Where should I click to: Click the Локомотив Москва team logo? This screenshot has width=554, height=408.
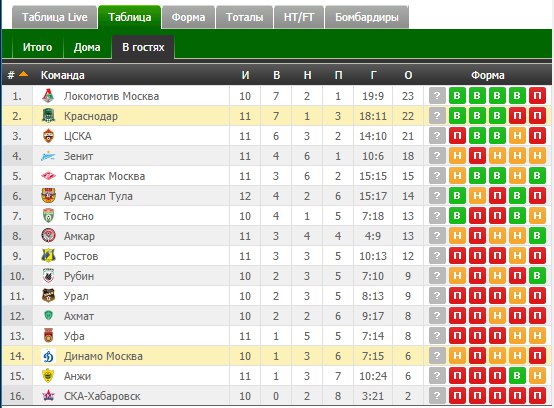(x=48, y=96)
